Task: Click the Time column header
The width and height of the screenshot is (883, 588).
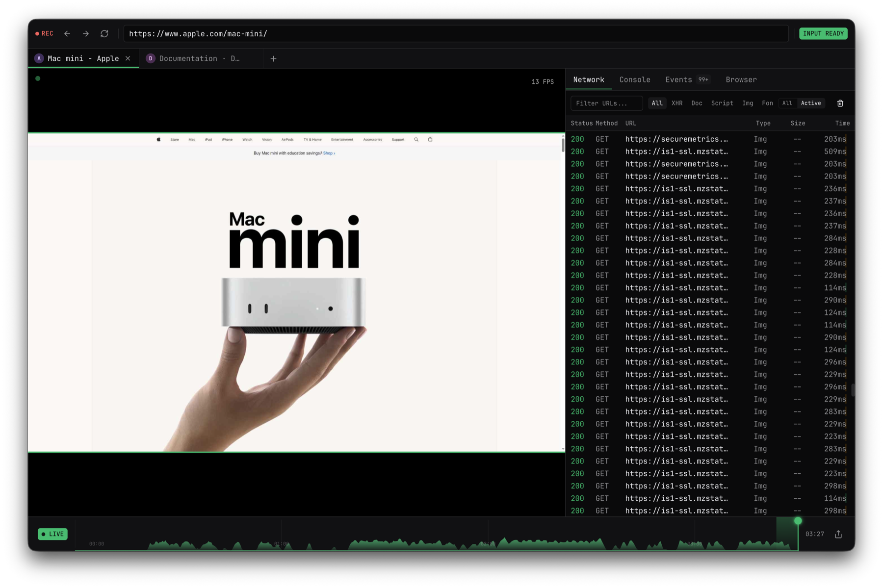Action: [842, 123]
